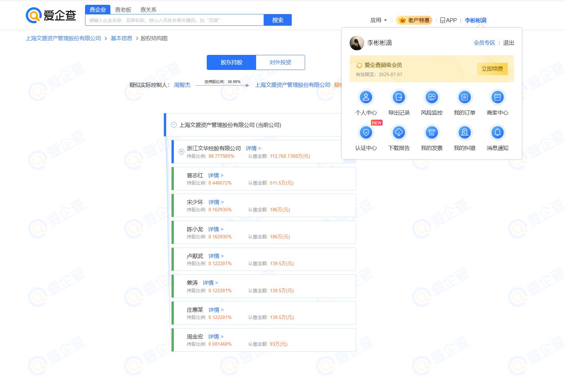This screenshot has height=392, width=565.
Task: Click the 老户特惠 crown badge
Action: [414, 20]
